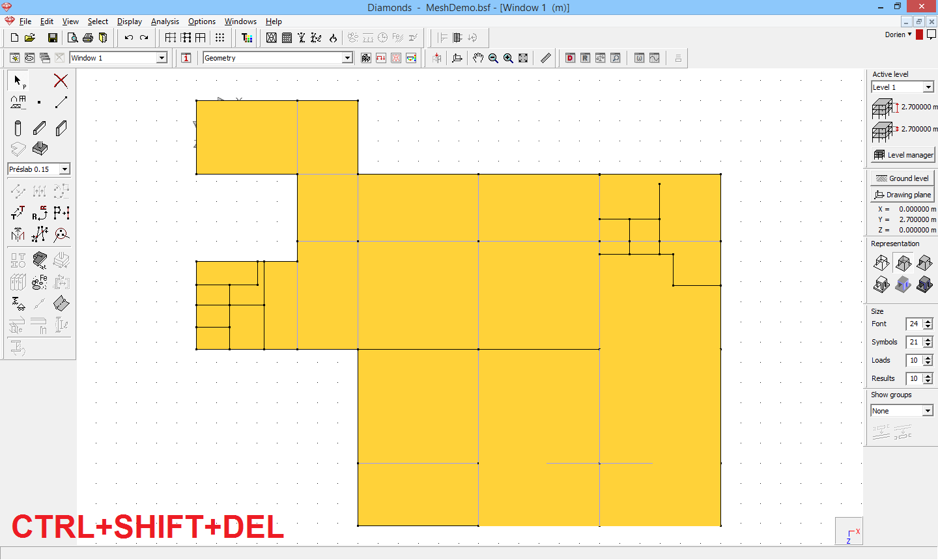The image size is (938, 560).
Task: Open the Windows menu
Action: tap(240, 21)
